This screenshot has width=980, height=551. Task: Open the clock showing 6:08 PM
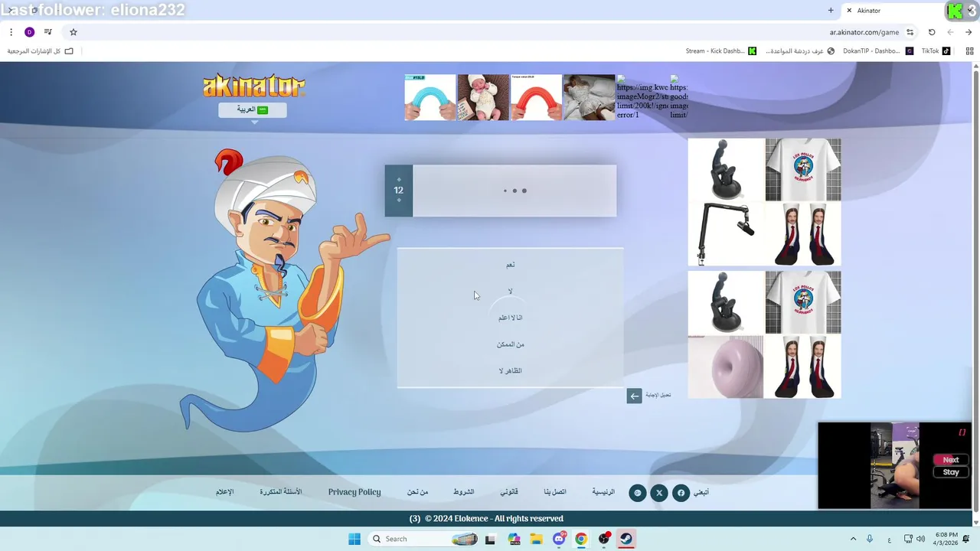click(x=946, y=539)
